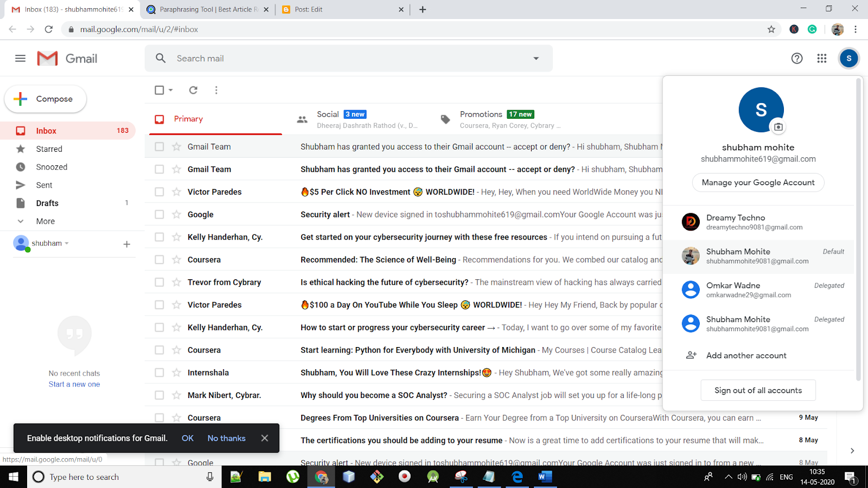Open the Support help icon
The width and height of the screenshot is (868, 488).
[797, 59]
